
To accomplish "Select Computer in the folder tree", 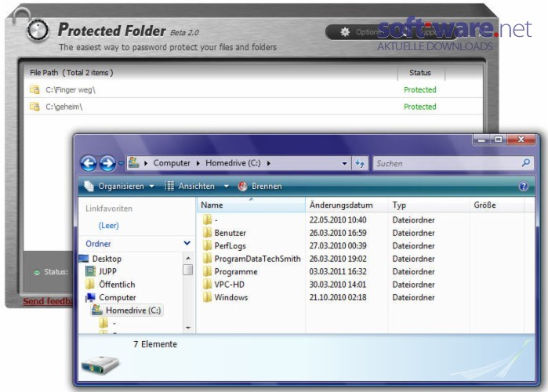I will click(117, 298).
